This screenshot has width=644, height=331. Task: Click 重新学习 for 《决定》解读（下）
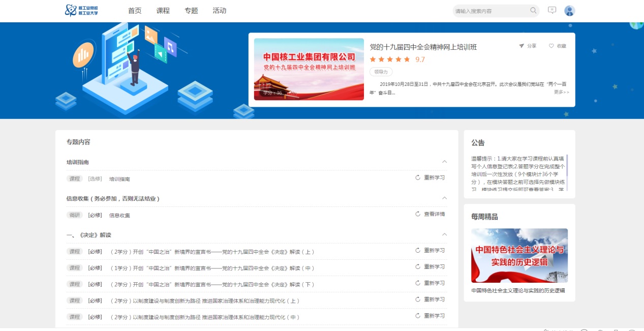click(x=435, y=283)
